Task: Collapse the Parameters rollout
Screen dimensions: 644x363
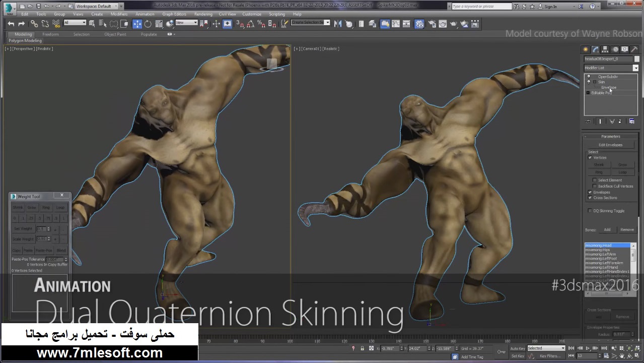Action: (x=610, y=137)
